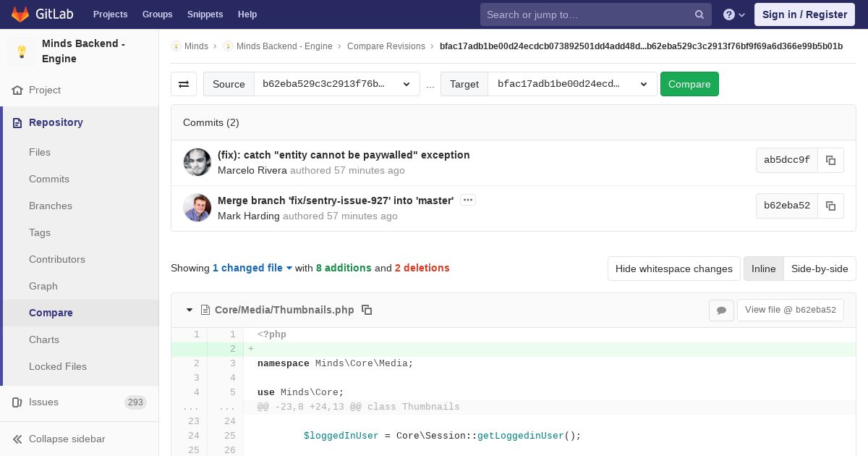Expand merge commit description ellipsis
This screenshot has width=868, height=456.
[x=468, y=200]
